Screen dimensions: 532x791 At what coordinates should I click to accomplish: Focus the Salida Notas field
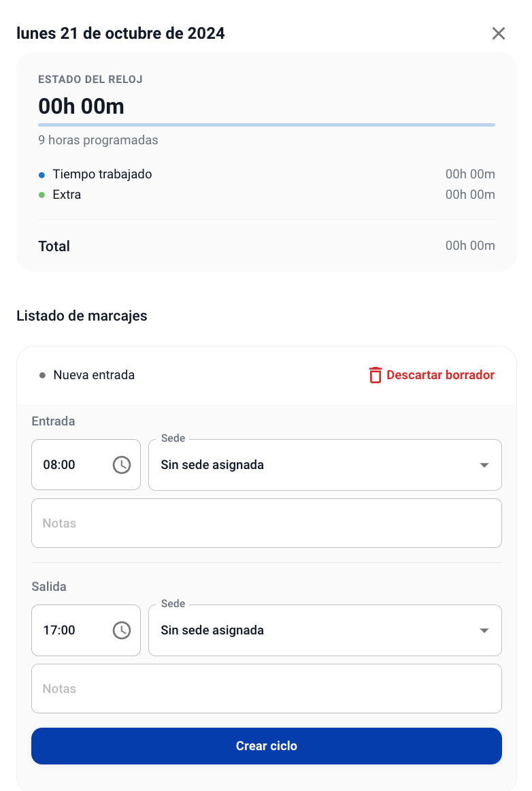(266, 689)
